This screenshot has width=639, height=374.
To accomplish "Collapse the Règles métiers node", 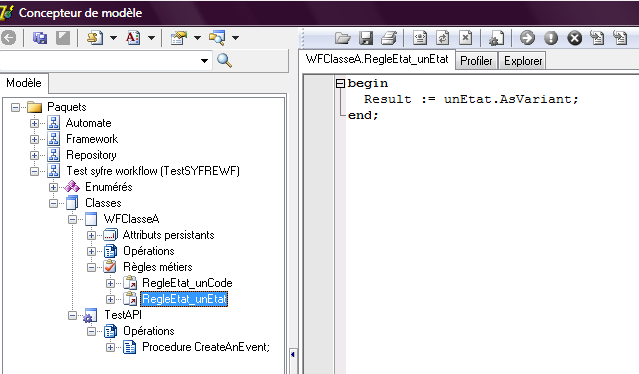I will (91, 268).
